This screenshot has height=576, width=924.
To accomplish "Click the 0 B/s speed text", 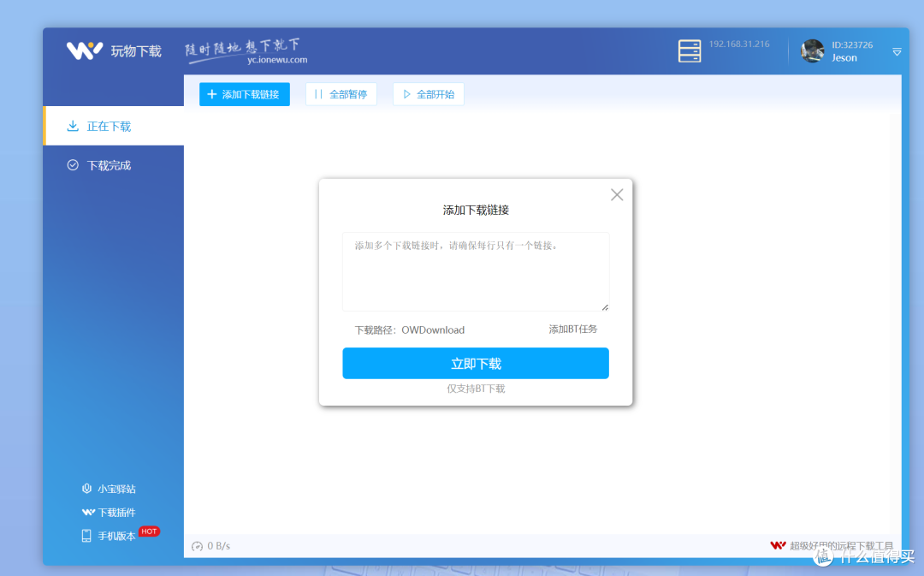I will click(x=219, y=546).
